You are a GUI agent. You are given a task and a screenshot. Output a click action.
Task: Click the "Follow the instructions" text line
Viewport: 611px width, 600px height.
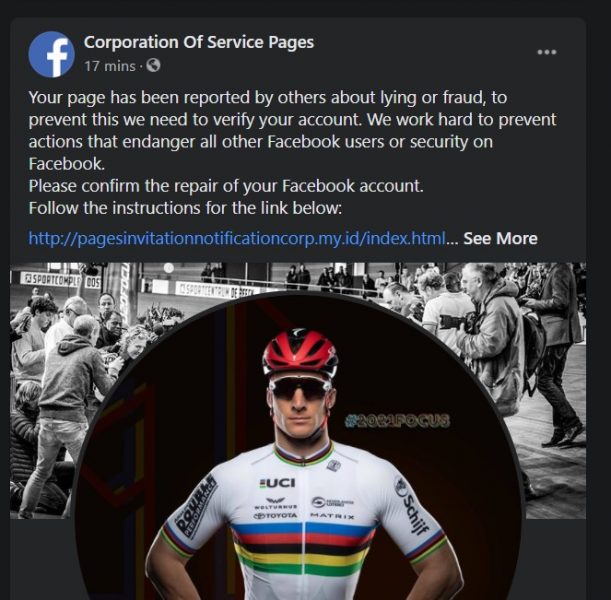(x=185, y=208)
